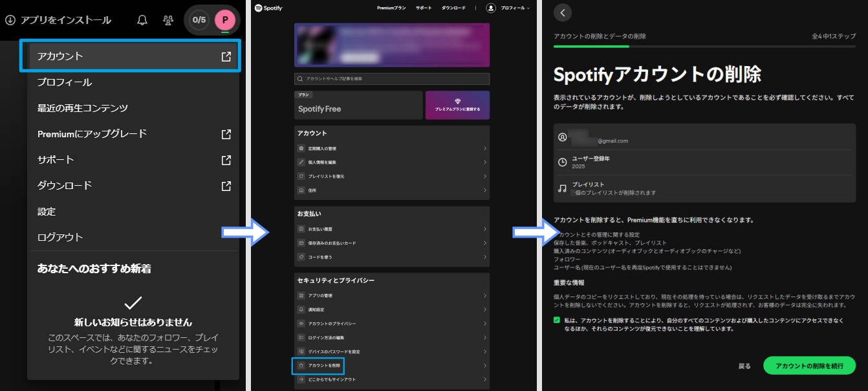Click the Spotify Free plan card

[358, 105]
